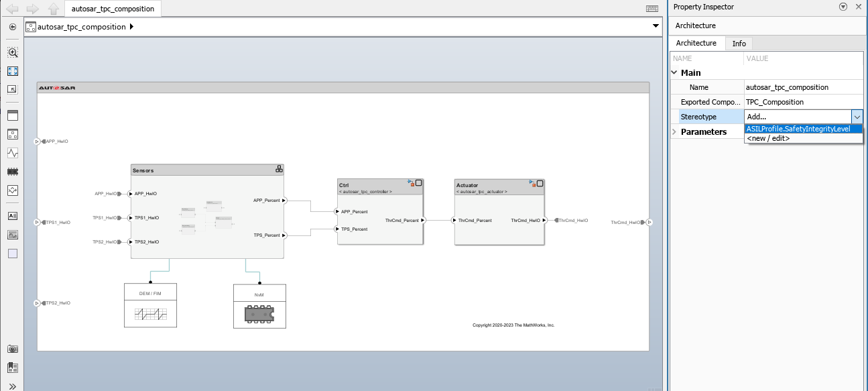Choose ASILProfile.SafetyIntegrityLevel stereotype
The width and height of the screenshot is (868, 391).
[803, 129]
